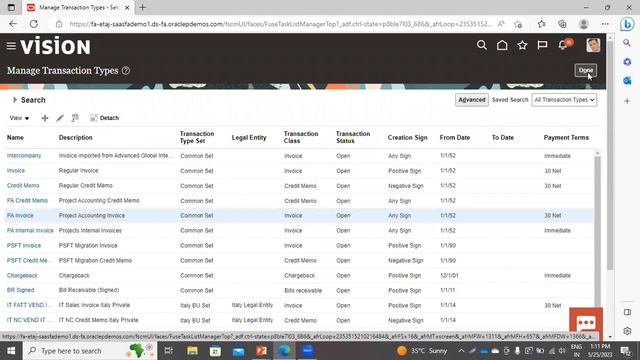This screenshot has height=360, width=640.
Task: Open the Vision navigator hamburger menu
Action: (11, 46)
